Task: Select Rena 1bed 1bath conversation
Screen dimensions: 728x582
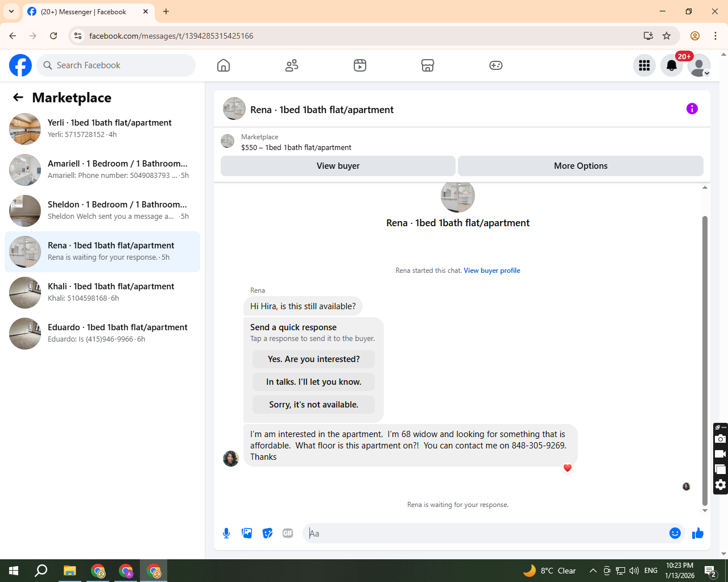Action: click(102, 252)
